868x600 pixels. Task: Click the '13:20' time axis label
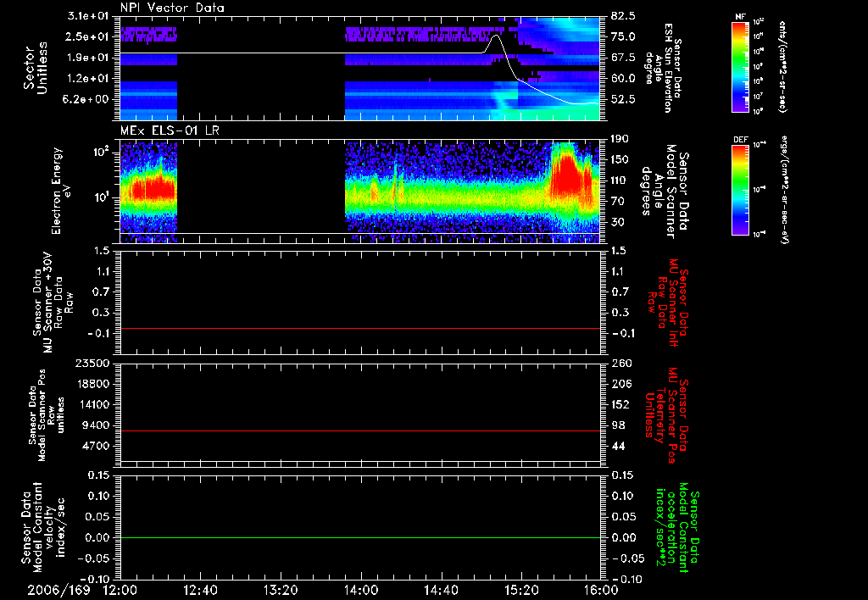(281, 590)
